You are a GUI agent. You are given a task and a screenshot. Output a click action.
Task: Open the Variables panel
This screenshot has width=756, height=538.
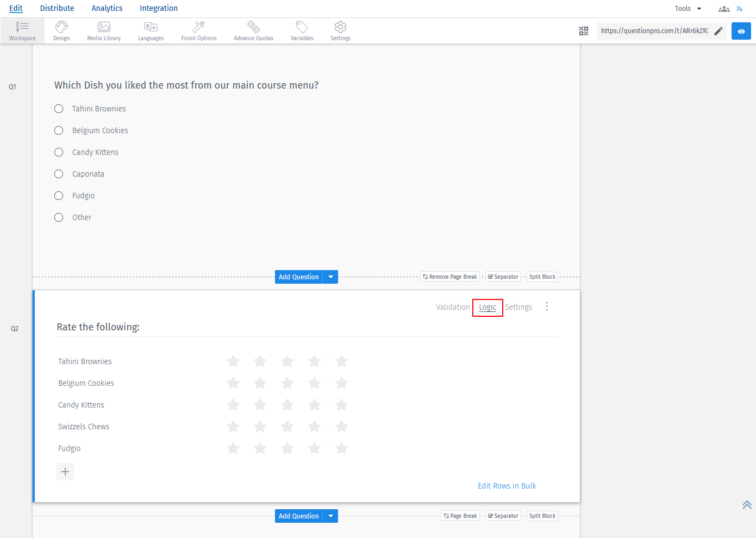pos(302,30)
